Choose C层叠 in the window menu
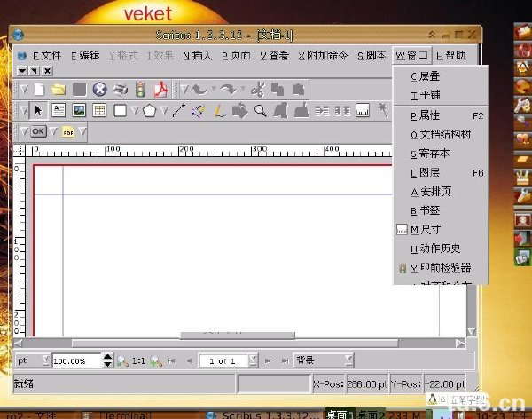 (x=441, y=76)
